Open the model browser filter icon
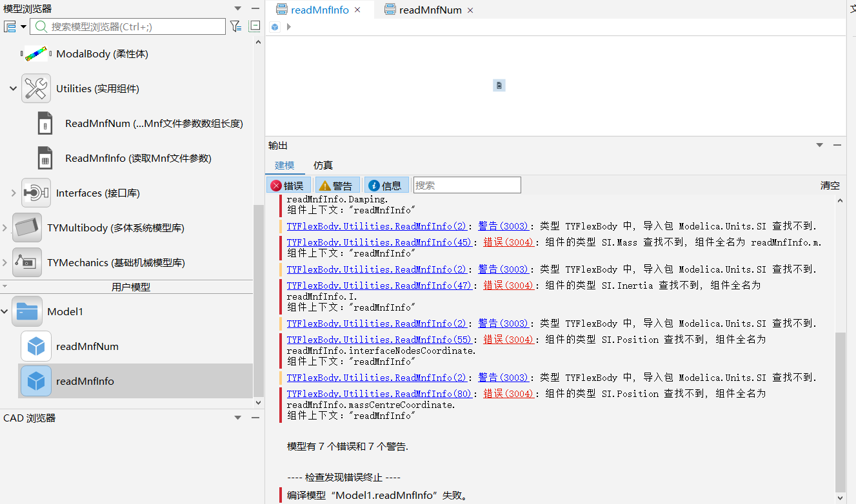 pos(235,26)
